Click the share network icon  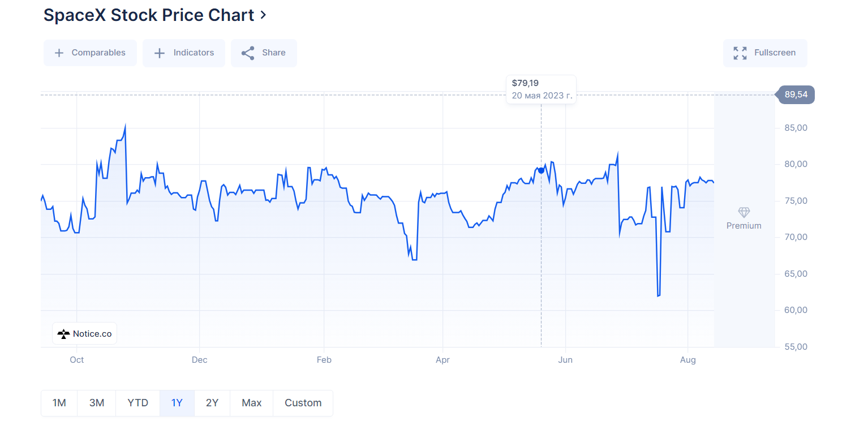tap(248, 53)
